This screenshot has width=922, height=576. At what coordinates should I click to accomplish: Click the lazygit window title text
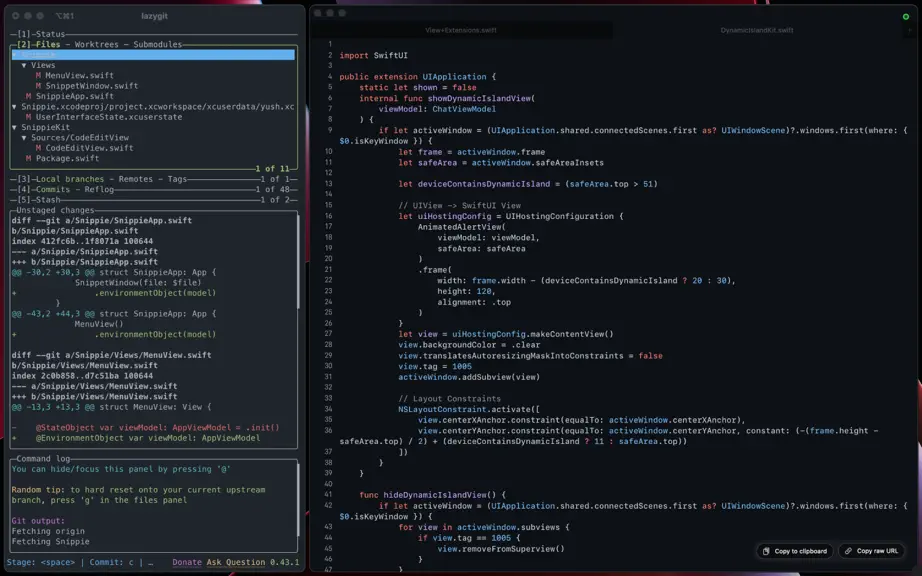point(154,16)
